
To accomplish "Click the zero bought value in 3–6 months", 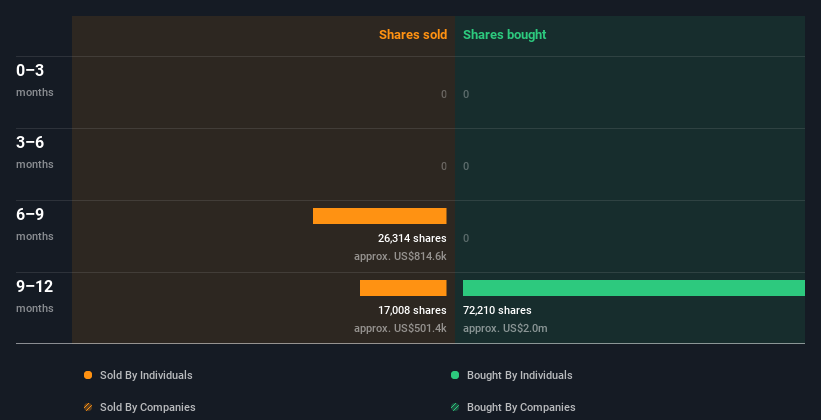I will (x=466, y=166).
